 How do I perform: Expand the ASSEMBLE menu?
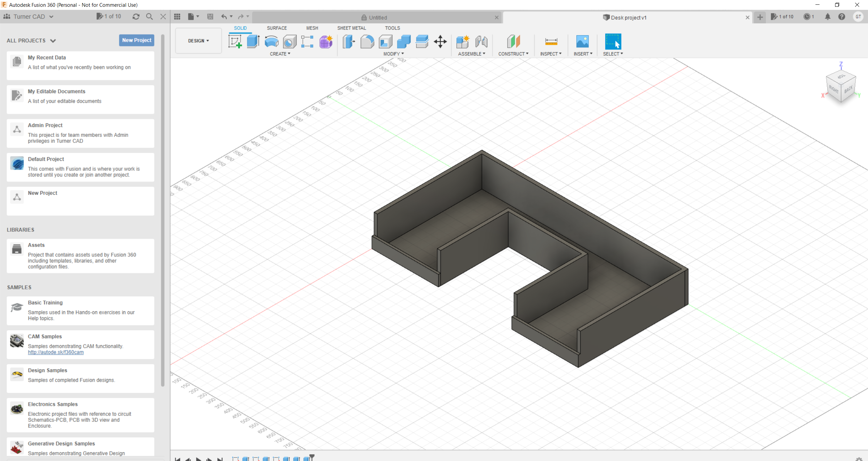tap(472, 54)
